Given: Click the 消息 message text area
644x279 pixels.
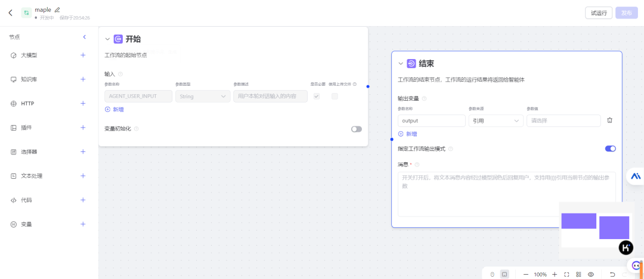Looking at the screenshot, I should point(507,194).
